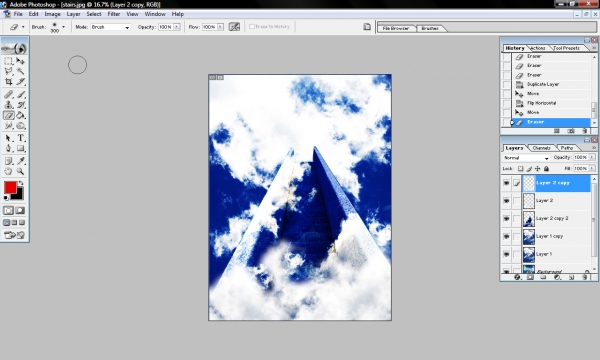
Task: Open the Flow slider arrow
Action: pyautogui.click(x=220, y=27)
